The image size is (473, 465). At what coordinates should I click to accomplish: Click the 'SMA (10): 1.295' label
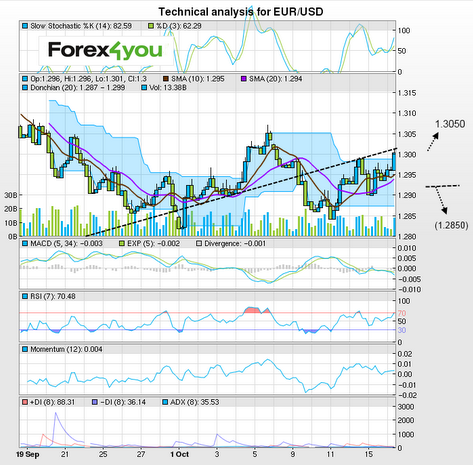pyautogui.click(x=198, y=79)
